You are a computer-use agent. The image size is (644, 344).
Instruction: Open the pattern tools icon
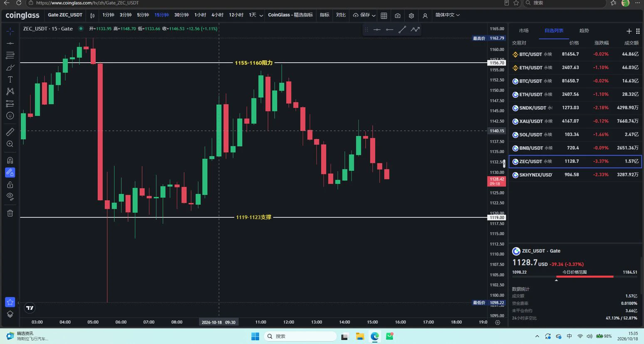[10, 91]
